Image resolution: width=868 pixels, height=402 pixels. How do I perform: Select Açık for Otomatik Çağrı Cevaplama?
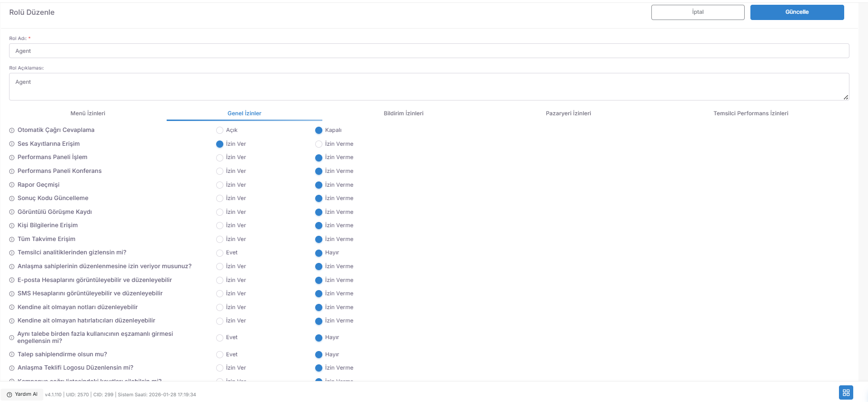[219, 131]
